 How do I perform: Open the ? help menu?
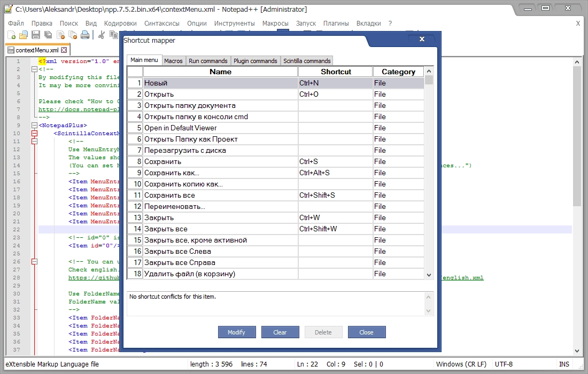pos(390,23)
